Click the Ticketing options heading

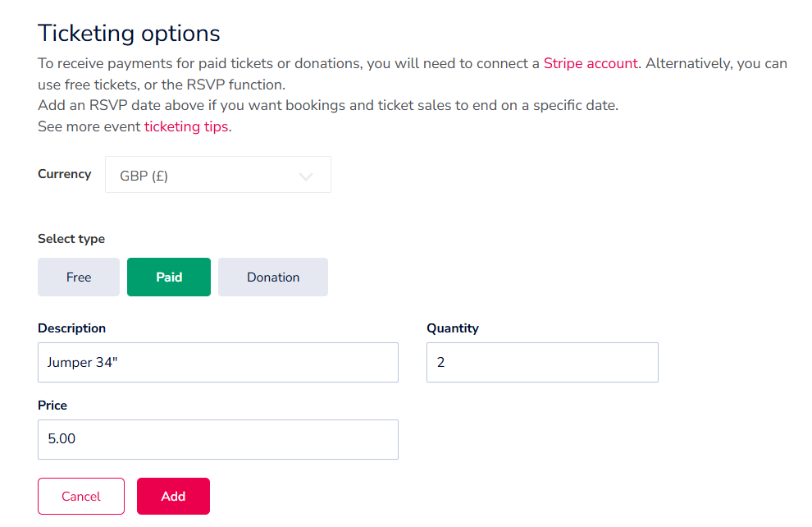(130, 33)
